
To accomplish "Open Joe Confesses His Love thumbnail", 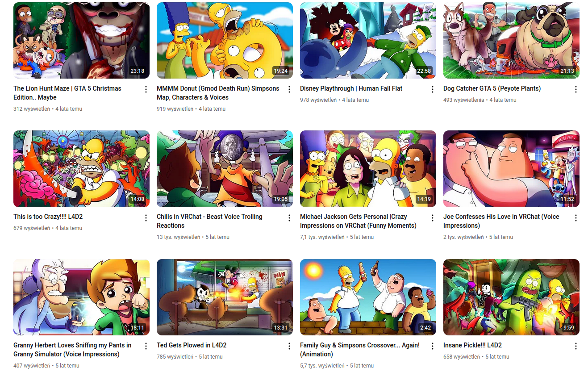I will pos(511,169).
